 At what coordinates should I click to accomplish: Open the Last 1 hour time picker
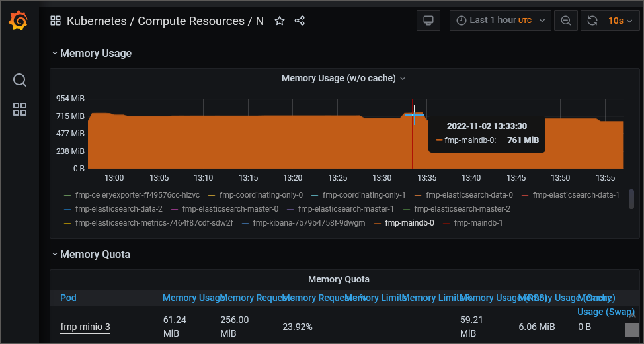[500, 21]
